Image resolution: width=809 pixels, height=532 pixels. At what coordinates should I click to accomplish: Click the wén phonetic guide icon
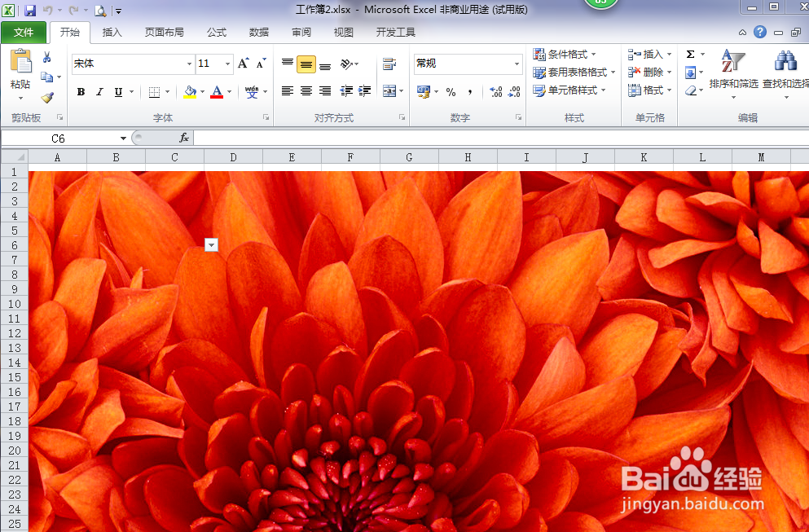pyautogui.click(x=252, y=92)
